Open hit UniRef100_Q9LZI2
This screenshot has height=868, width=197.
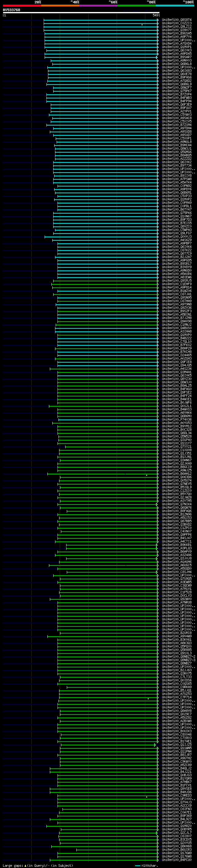(176, 26)
